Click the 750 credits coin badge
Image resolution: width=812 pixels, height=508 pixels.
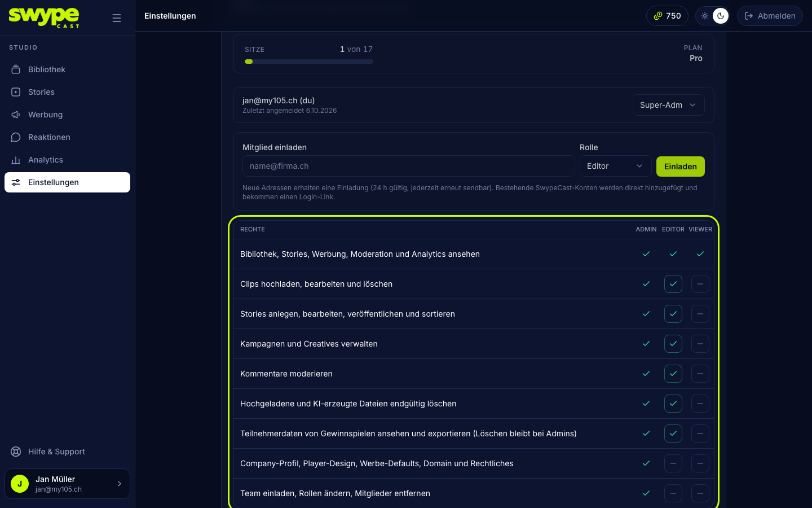point(667,16)
